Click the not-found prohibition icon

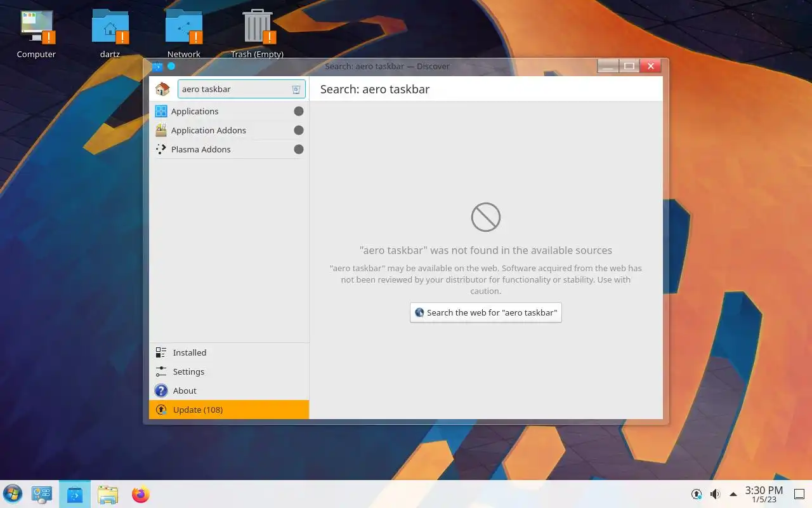pyautogui.click(x=486, y=217)
